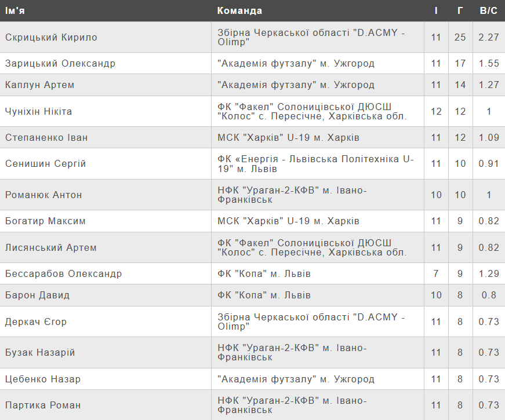Click player name Романюк Антон
The height and width of the screenshot is (420, 505).
tap(43, 195)
